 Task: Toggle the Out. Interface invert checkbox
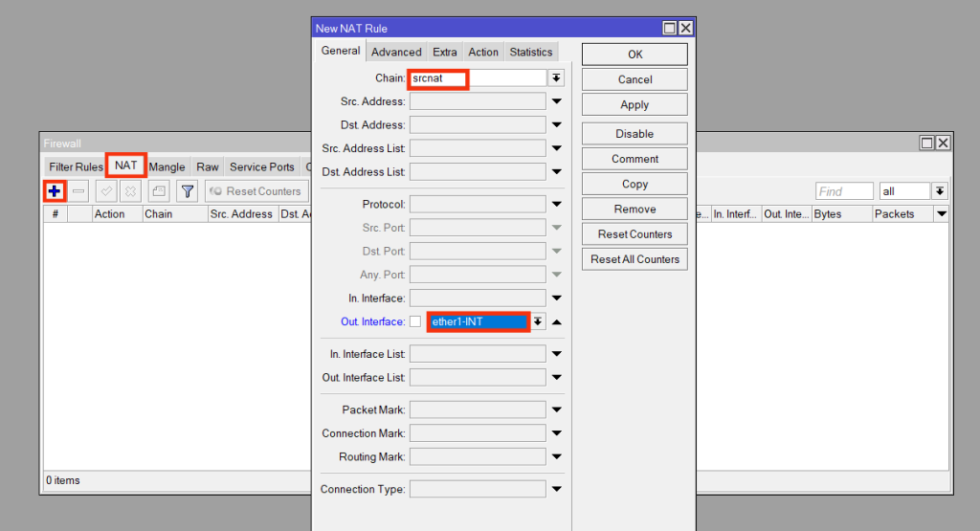415,322
